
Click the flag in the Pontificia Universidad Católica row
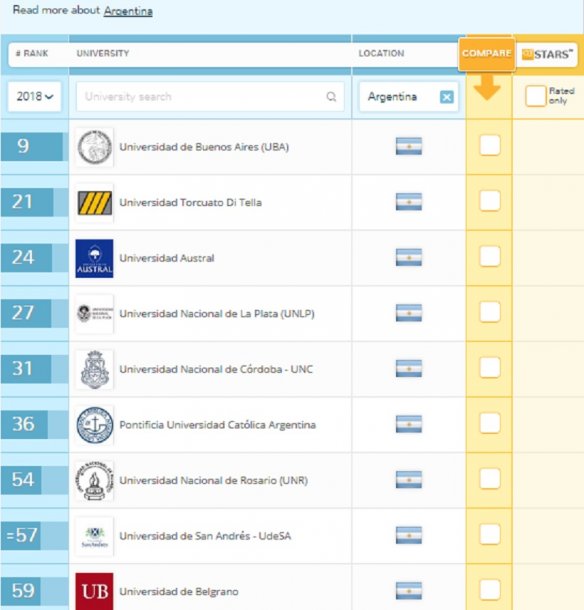[x=409, y=424]
